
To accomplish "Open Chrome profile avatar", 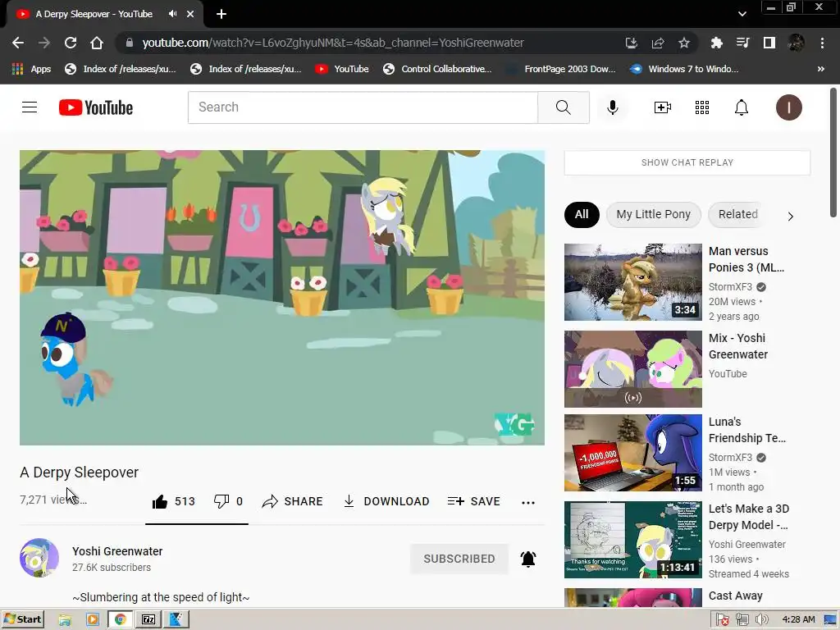I will 796,43.
